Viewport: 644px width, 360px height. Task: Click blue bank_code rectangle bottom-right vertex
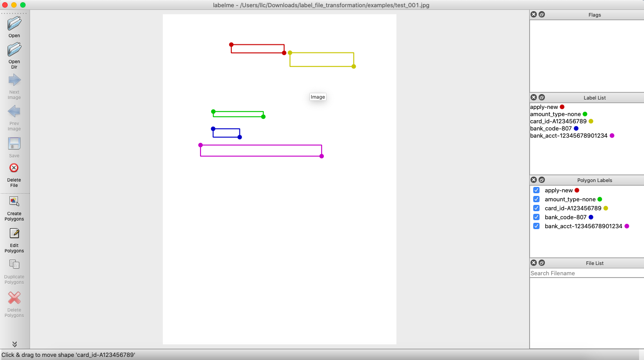pos(239,137)
